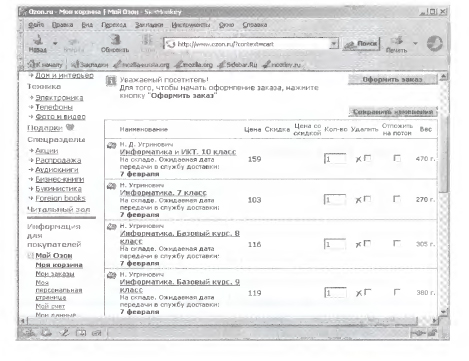Viewport: 469px width, 361px height.
Task: Click the heart icon next to Подарки
Action: tap(70, 127)
